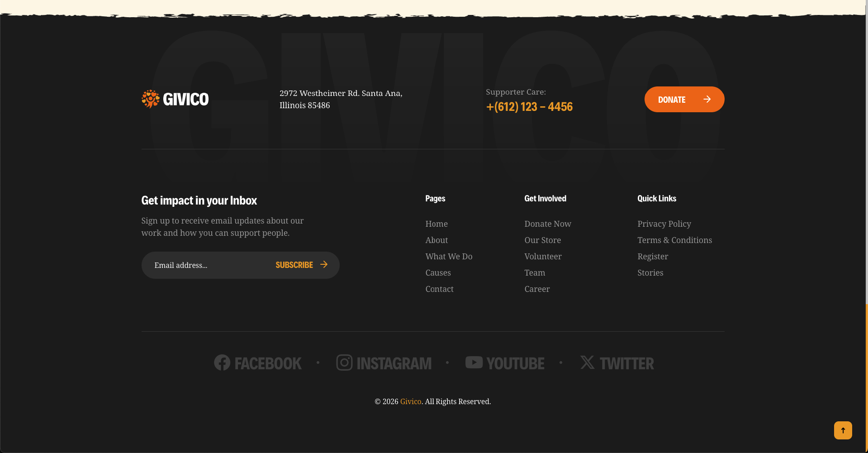Click the Givico link in copyright
This screenshot has height=453, width=868.
point(411,402)
